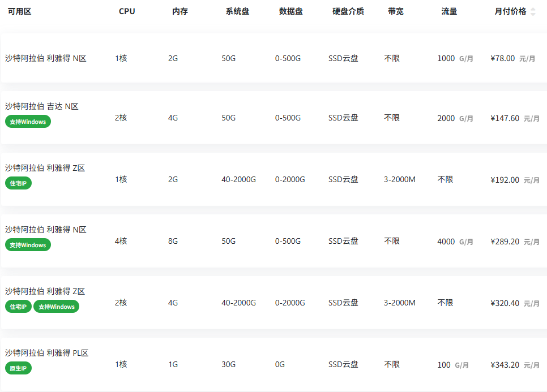Select 支持Windows tag in the ¥320.40 row
The image size is (547, 392).
56,307
